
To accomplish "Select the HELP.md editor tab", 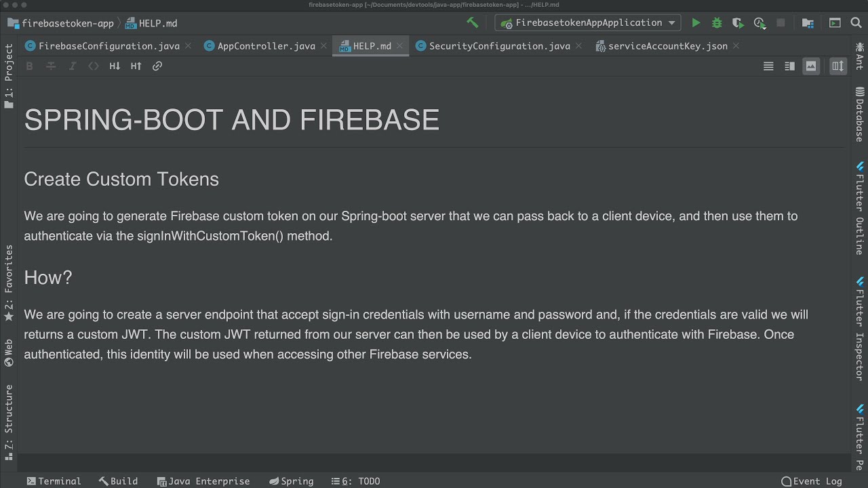I will coord(372,46).
